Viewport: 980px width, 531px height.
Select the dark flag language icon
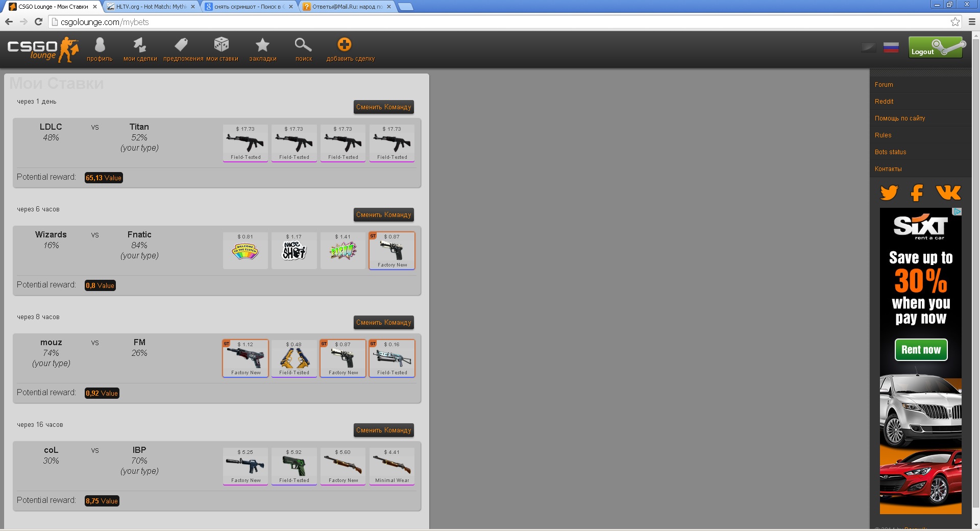point(868,48)
